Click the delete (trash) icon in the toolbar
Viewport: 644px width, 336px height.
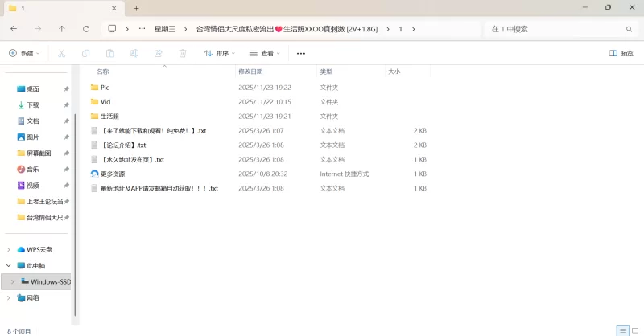point(183,54)
